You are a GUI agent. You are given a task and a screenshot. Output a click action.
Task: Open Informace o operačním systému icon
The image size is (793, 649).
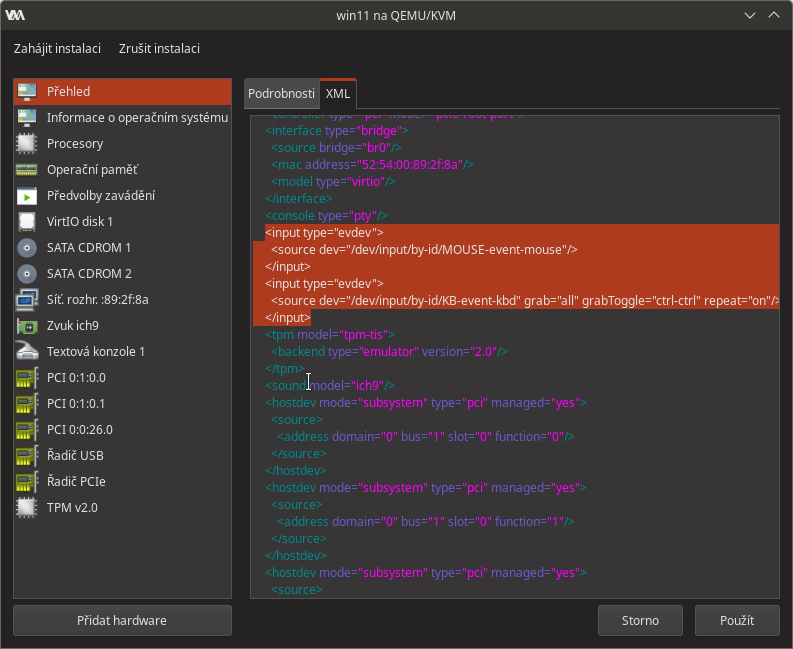tap(27, 117)
